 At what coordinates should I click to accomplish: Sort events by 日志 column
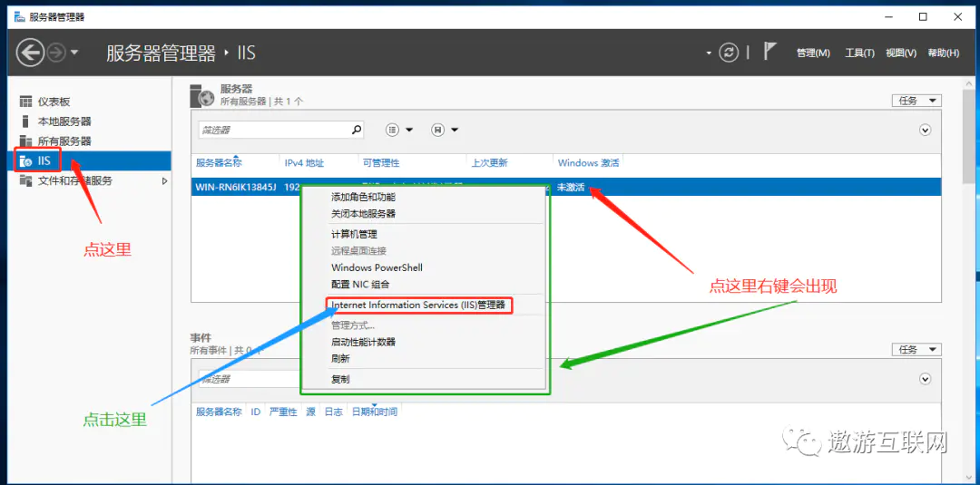(333, 412)
